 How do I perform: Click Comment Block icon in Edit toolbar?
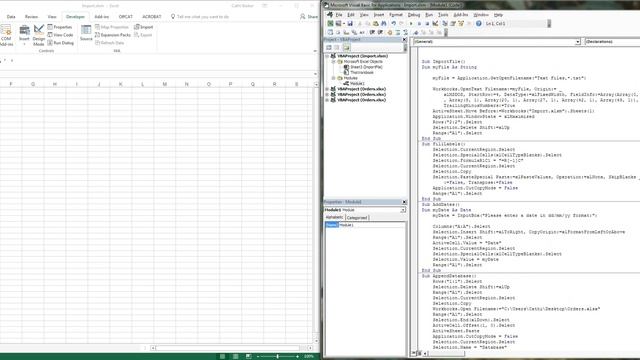pos(398,32)
